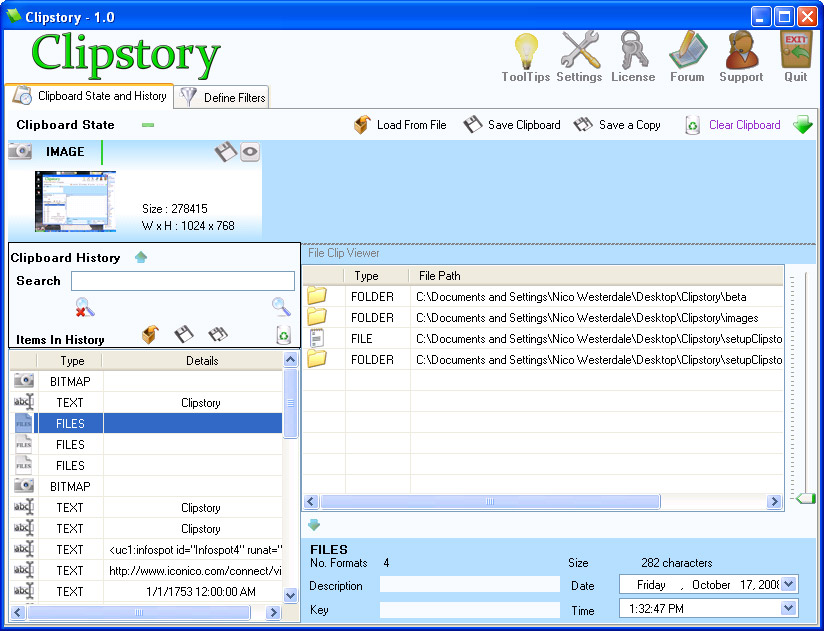
Task: Quit Clipstory using the exit icon
Action: (x=796, y=50)
